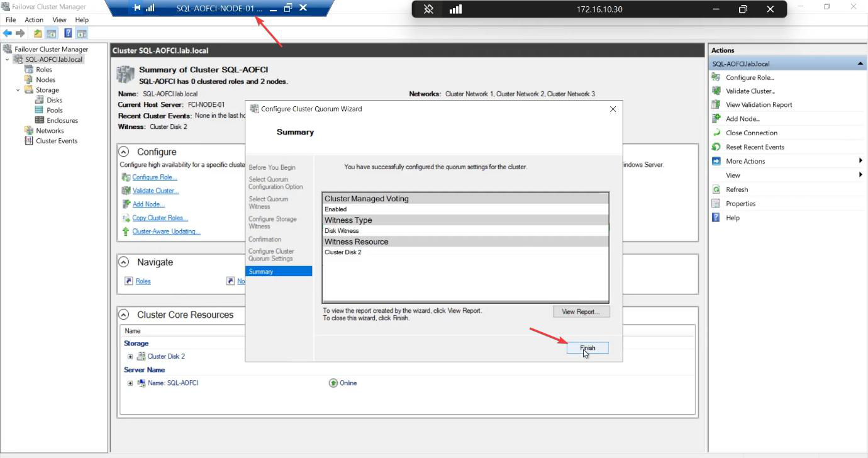The height and width of the screenshot is (458, 868).
Task: Open the File menu
Action: click(x=11, y=20)
